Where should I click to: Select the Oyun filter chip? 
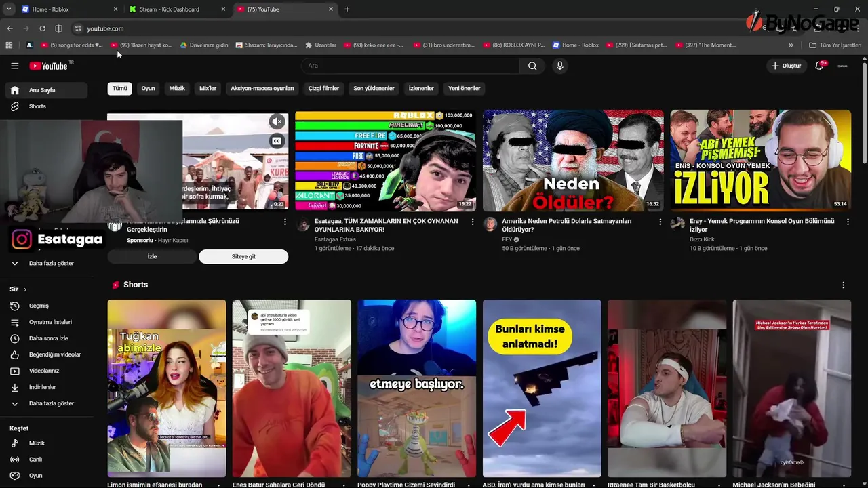148,88
